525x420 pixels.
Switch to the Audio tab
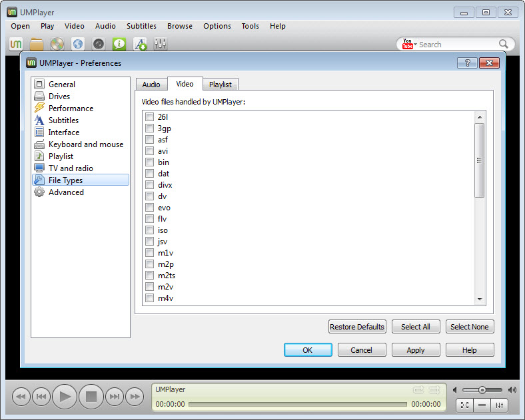pos(151,85)
